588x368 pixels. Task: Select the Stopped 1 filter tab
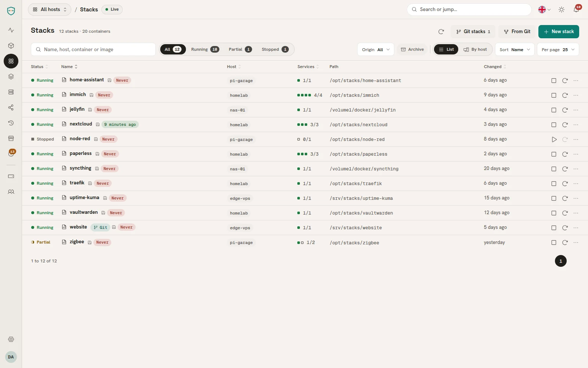pyautogui.click(x=275, y=49)
